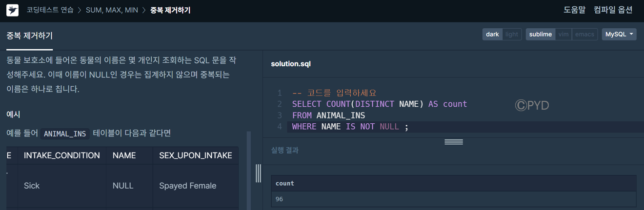Click the FROM ANIMAL_INS code line

328,115
